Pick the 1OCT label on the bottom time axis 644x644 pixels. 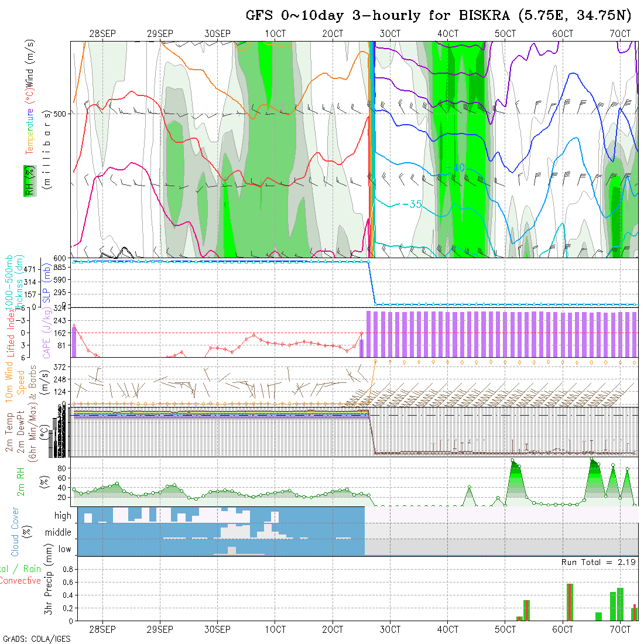275,629
